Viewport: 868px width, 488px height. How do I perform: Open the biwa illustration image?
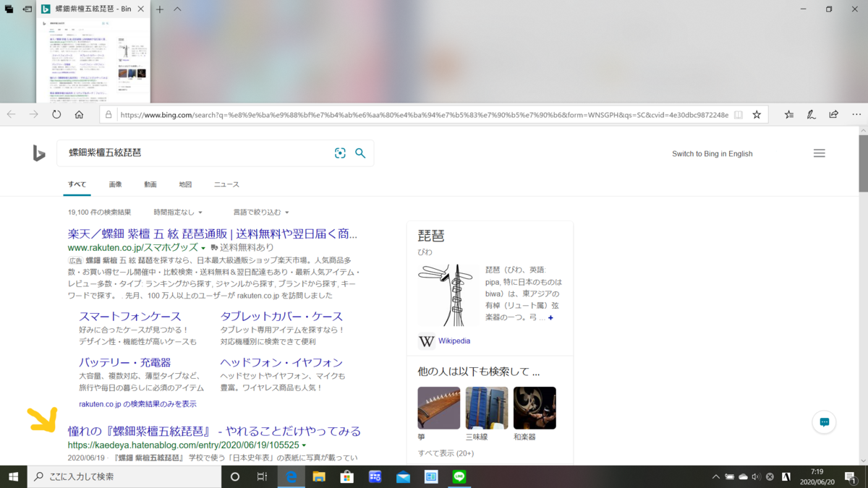click(446, 295)
